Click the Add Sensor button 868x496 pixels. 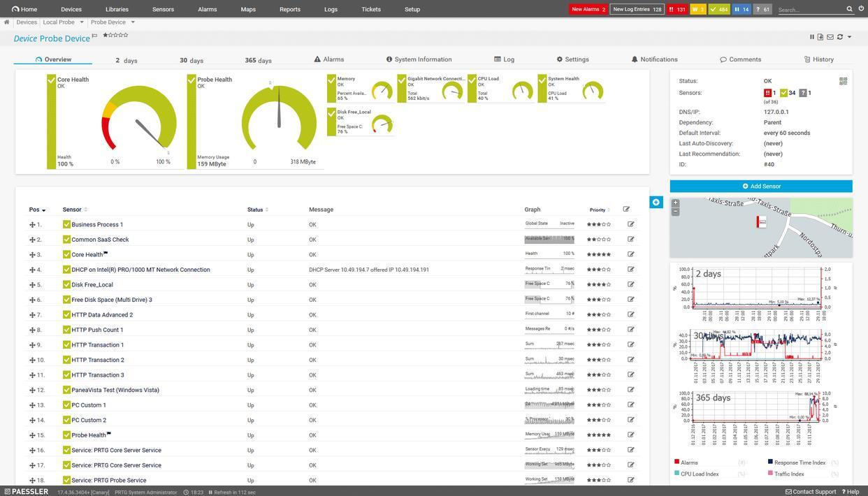[x=761, y=187]
